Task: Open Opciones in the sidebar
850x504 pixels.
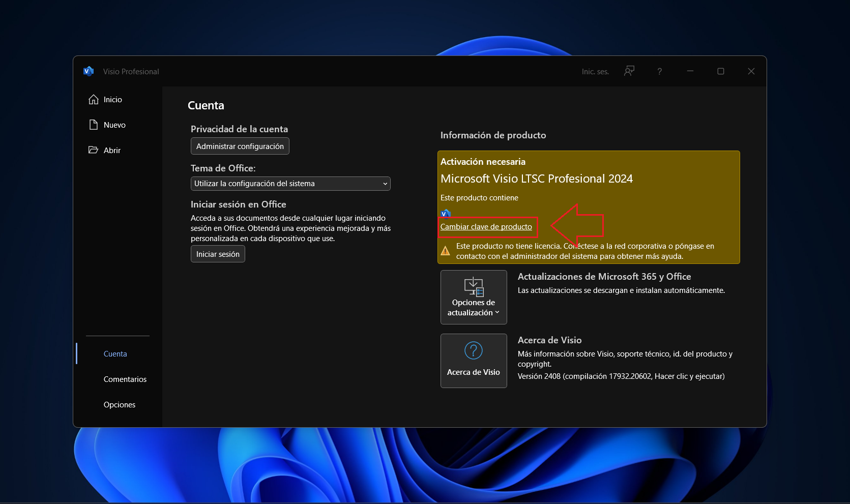Action: pos(120,405)
